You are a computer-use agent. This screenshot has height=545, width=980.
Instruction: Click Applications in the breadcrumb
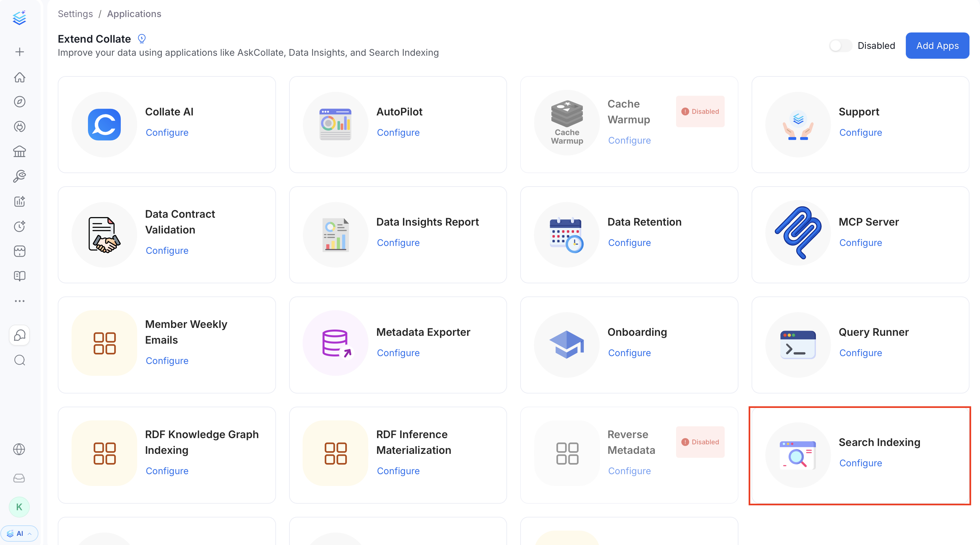(134, 14)
